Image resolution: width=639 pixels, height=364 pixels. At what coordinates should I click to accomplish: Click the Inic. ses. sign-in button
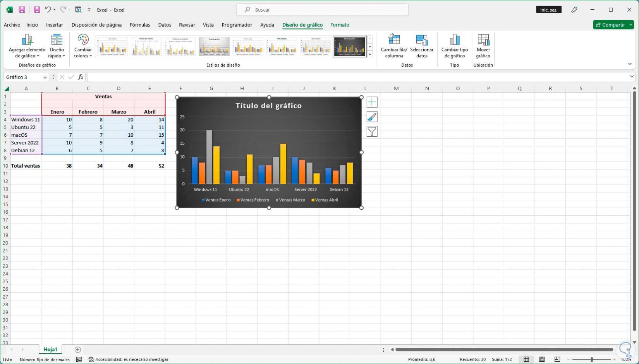click(x=549, y=10)
